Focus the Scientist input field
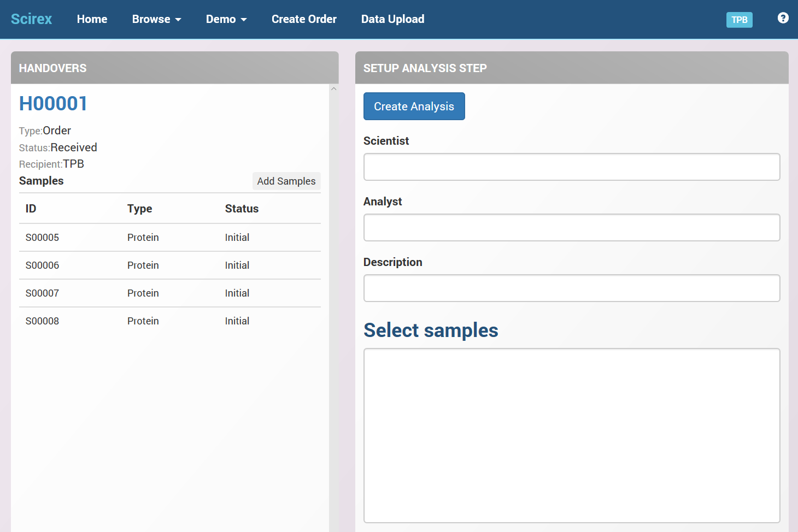 coord(572,167)
